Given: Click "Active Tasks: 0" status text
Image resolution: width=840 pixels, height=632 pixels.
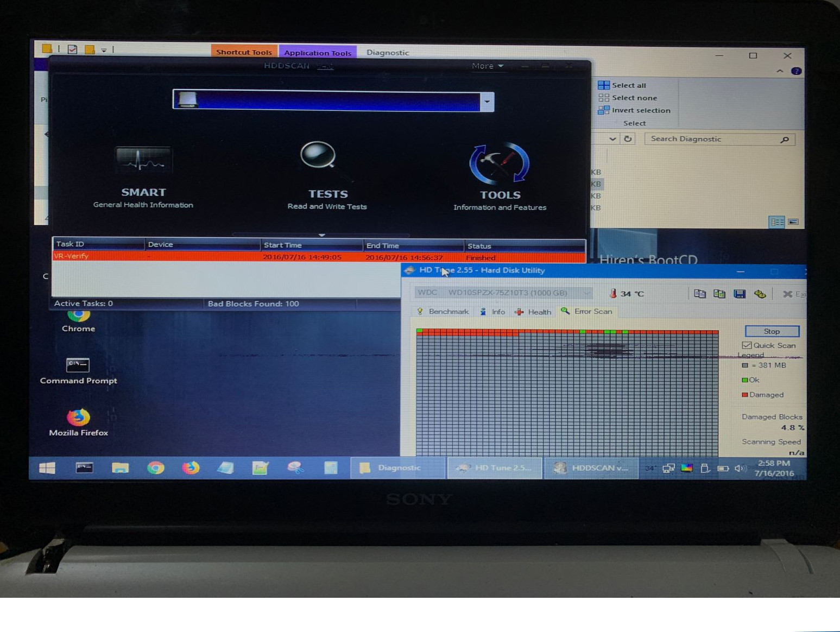Looking at the screenshot, I should click(x=84, y=304).
